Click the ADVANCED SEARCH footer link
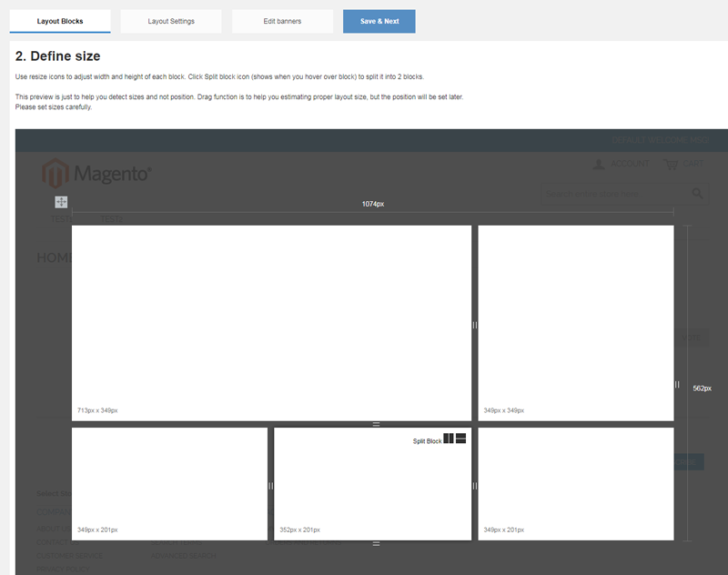 tap(184, 556)
